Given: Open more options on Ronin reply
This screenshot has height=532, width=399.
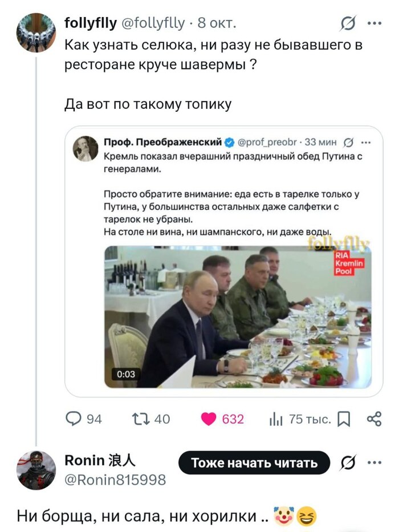Looking at the screenshot, I should pyautogui.click(x=374, y=463).
